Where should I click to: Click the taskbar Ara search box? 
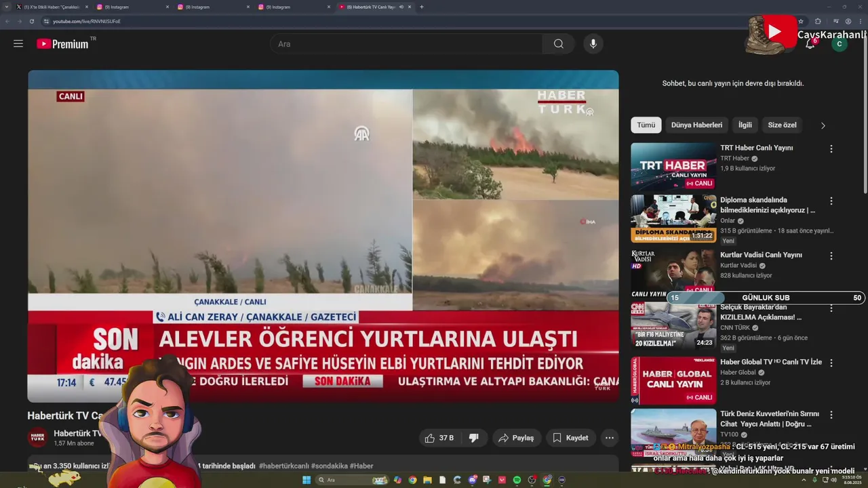pos(351,480)
